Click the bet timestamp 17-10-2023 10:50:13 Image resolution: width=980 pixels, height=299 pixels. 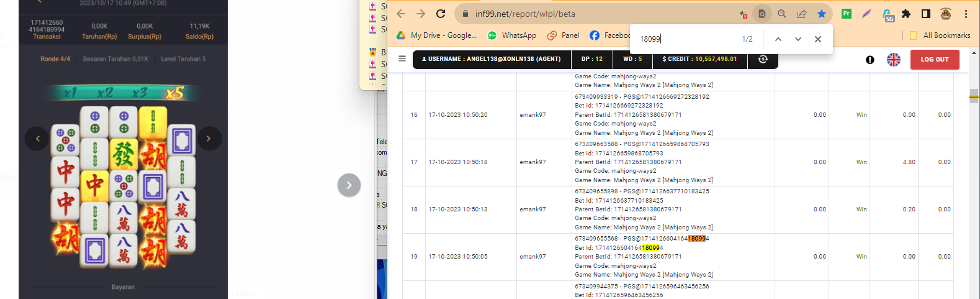click(458, 209)
